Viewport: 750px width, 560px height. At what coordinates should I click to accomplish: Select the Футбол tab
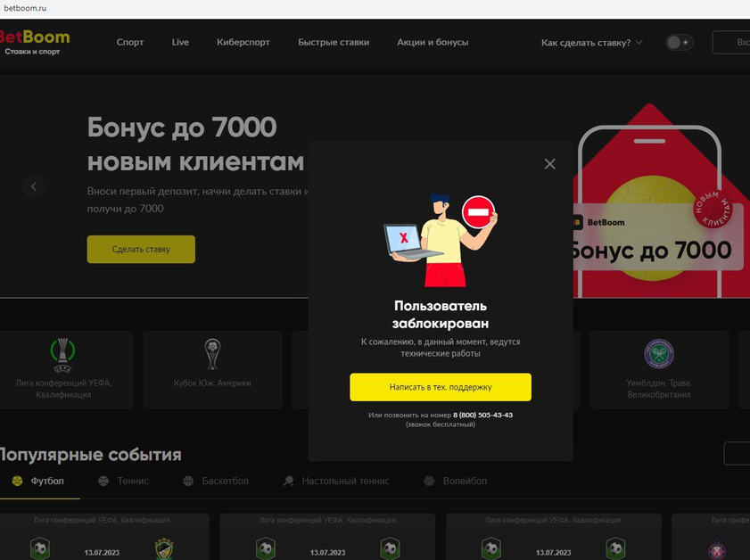39,482
